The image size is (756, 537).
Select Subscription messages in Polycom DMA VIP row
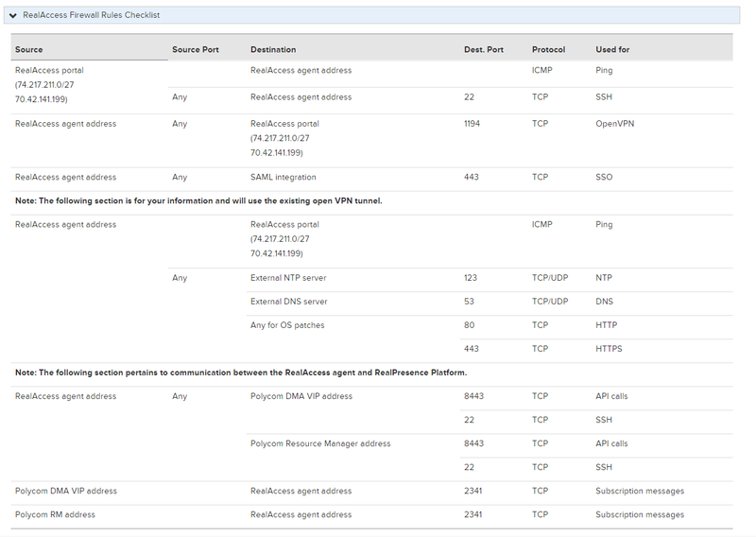click(x=640, y=491)
